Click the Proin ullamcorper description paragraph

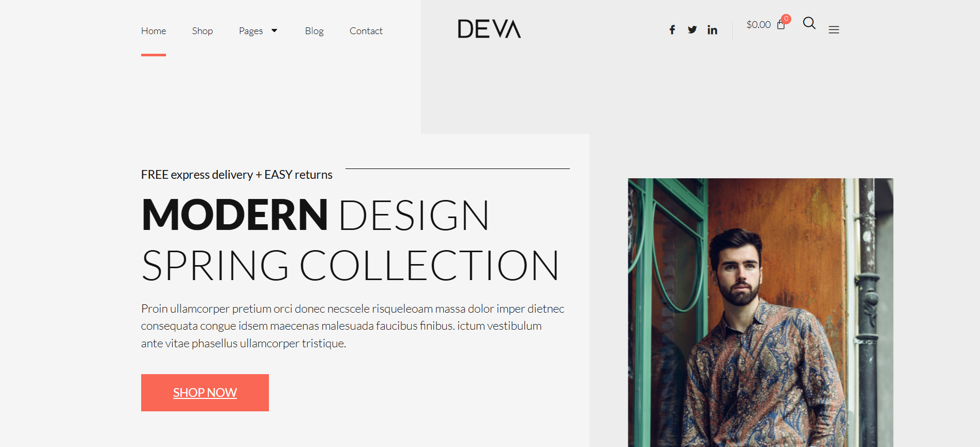353,326
